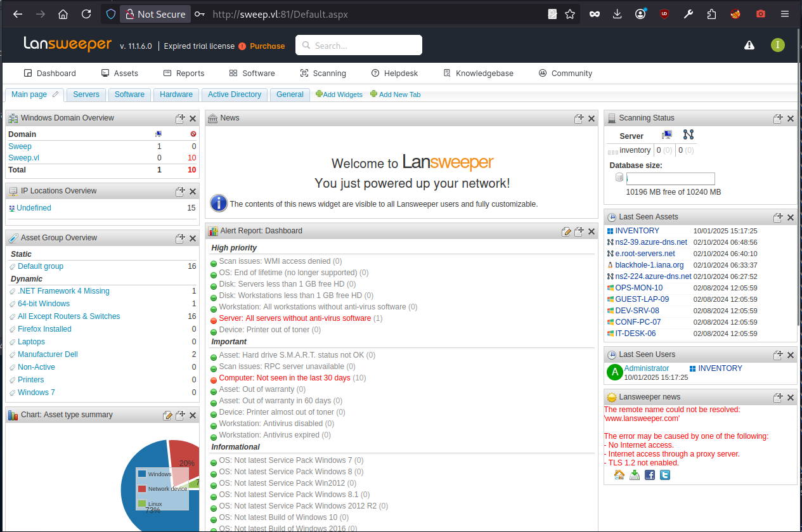
Task: Open Facebook icon in Lansweeper news widget
Action: point(650,475)
